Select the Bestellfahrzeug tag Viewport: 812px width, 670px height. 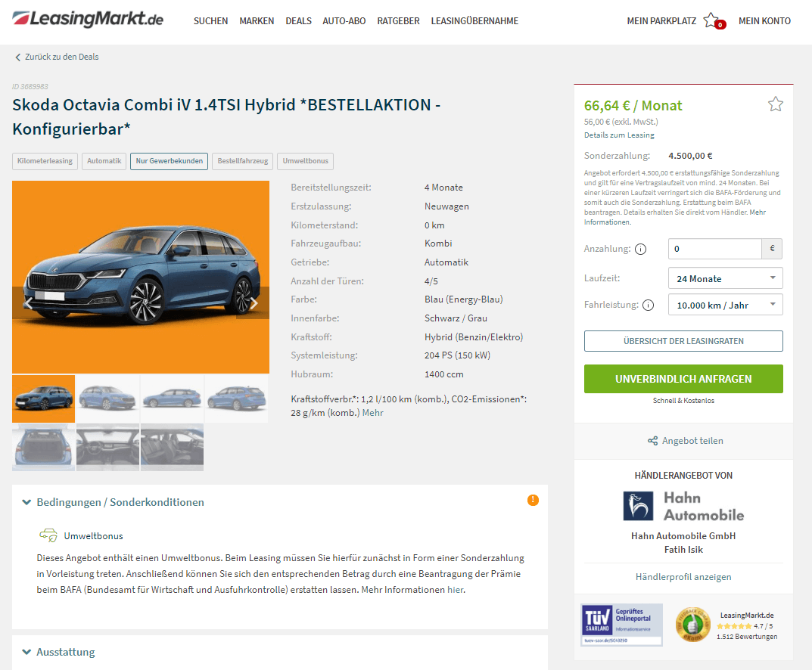(243, 161)
